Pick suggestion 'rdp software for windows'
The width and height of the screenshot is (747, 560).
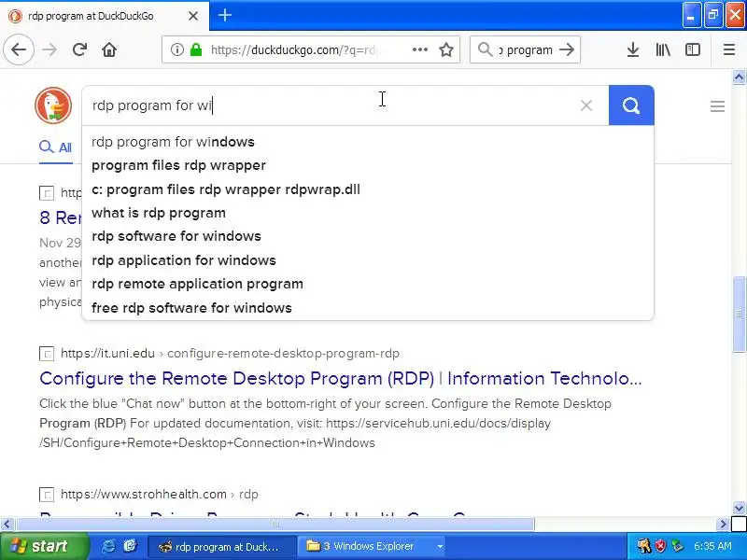[368, 236]
